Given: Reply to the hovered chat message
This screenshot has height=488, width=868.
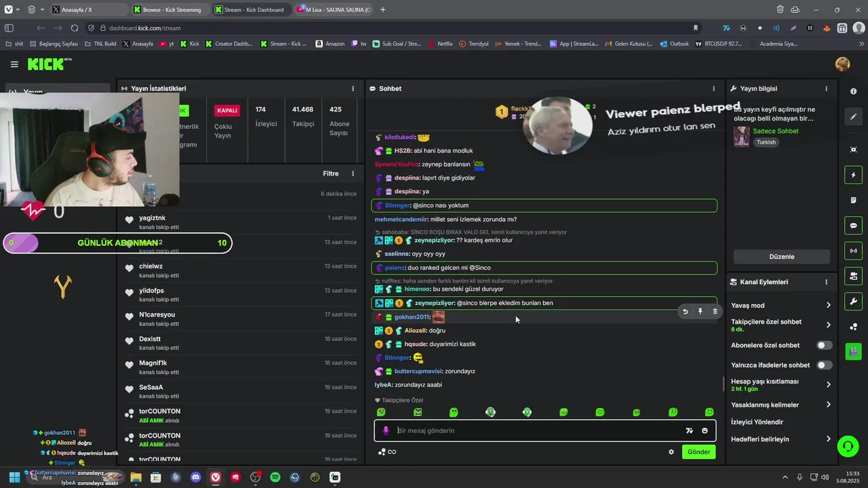Looking at the screenshot, I should (685, 312).
